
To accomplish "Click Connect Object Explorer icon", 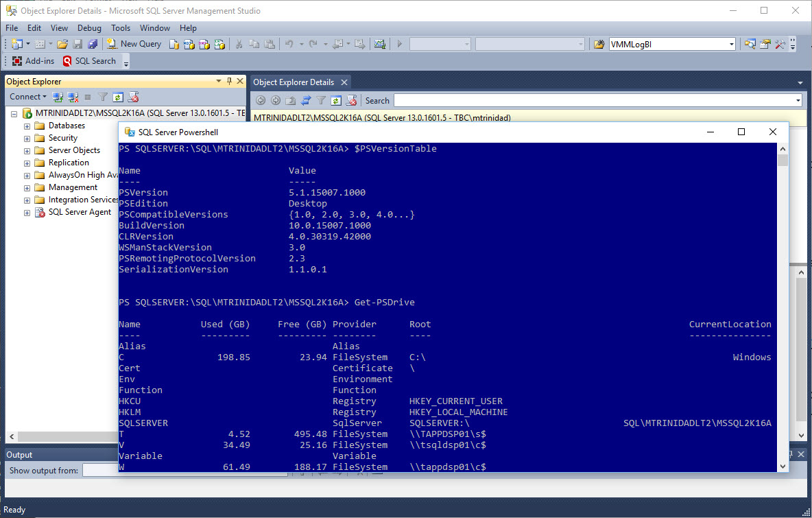I will point(58,97).
